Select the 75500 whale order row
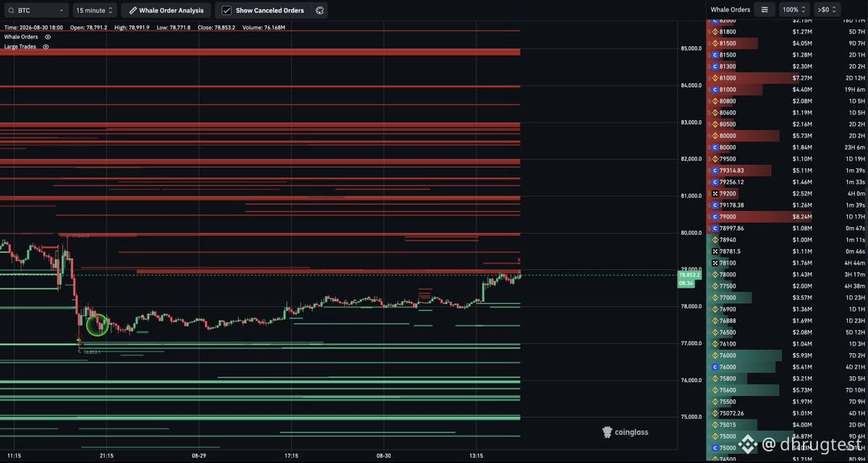 click(x=786, y=402)
